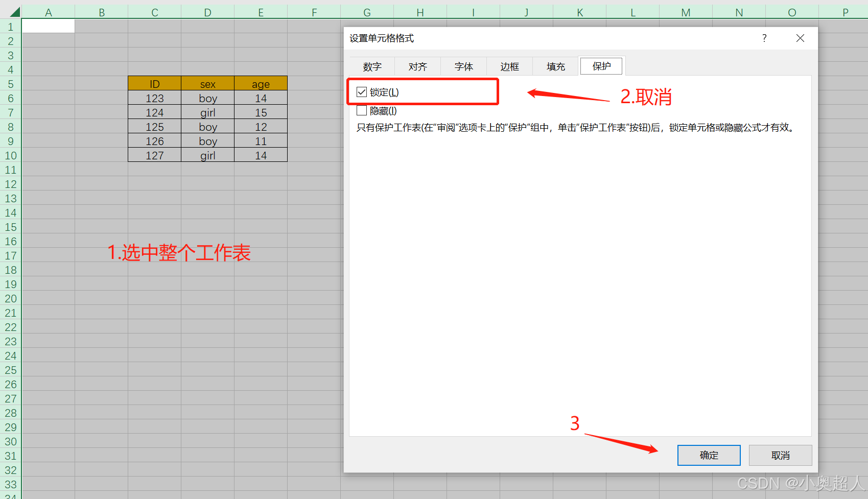
Task: Select row 33 header
Action: 11,484
